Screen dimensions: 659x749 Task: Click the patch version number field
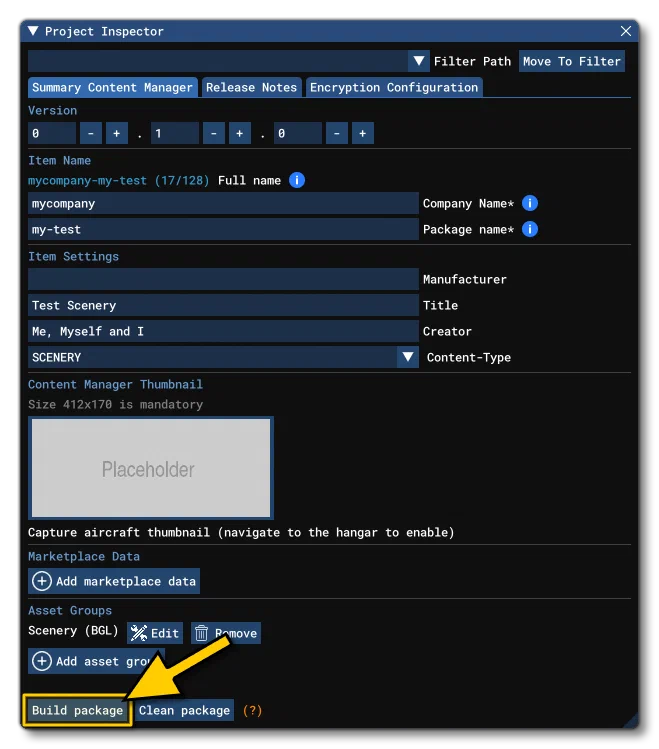(298, 133)
